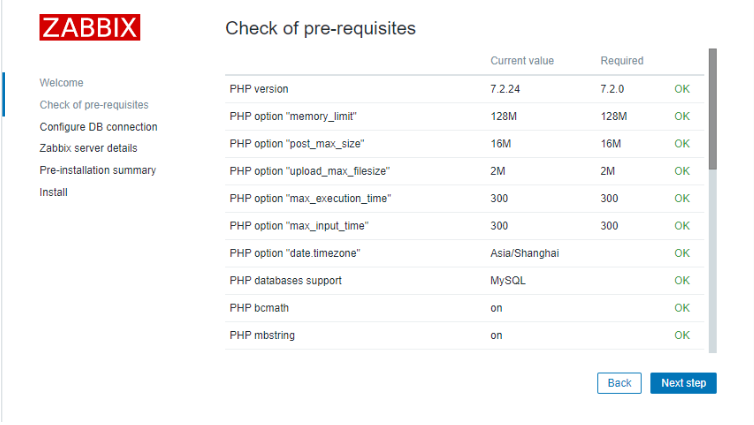
Task: Click the Current value column header
Action: pyautogui.click(x=522, y=61)
